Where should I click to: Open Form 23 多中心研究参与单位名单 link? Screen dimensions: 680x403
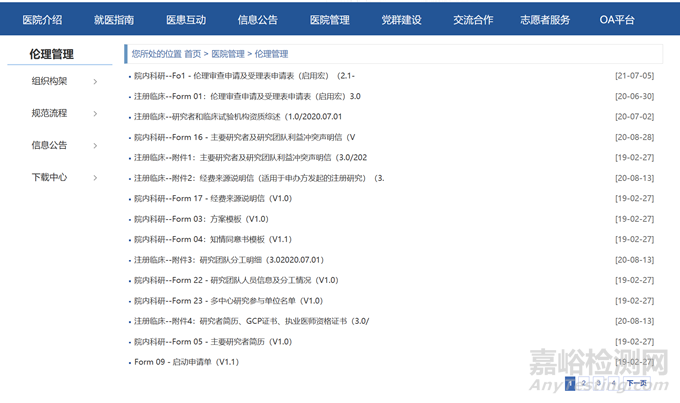tap(228, 300)
